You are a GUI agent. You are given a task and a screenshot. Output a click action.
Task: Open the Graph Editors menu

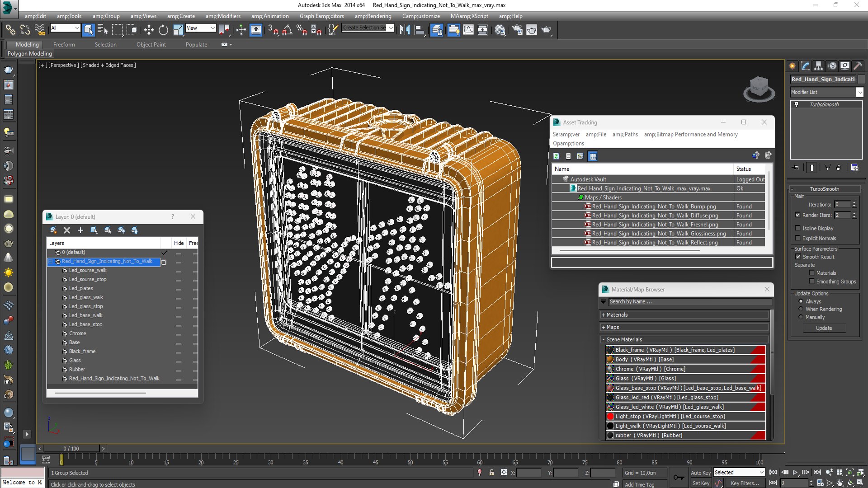(x=321, y=16)
